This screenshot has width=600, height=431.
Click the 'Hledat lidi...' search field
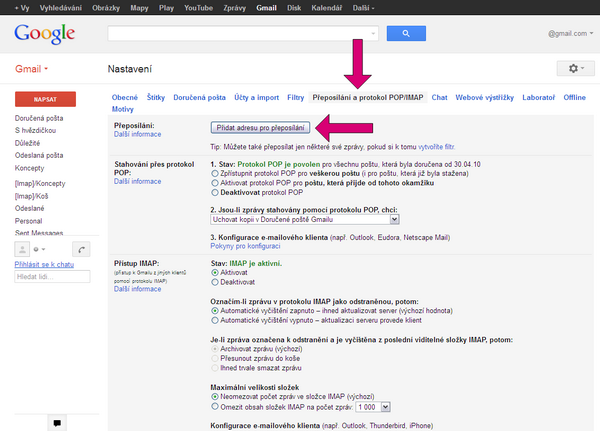(52, 276)
